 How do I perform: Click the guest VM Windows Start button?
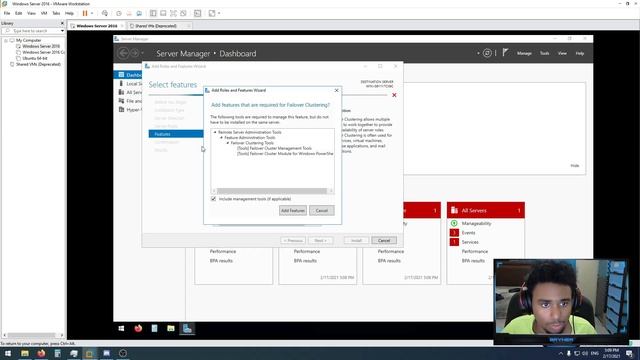121,329
